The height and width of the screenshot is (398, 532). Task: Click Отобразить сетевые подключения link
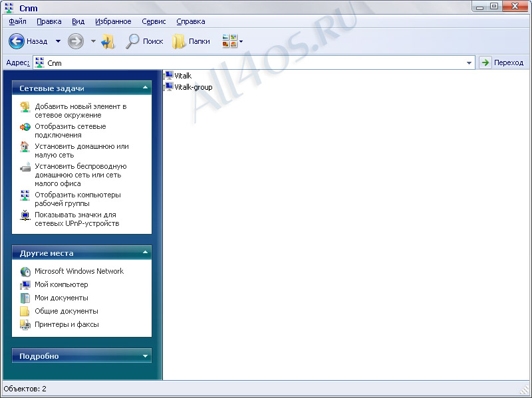point(70,131)
